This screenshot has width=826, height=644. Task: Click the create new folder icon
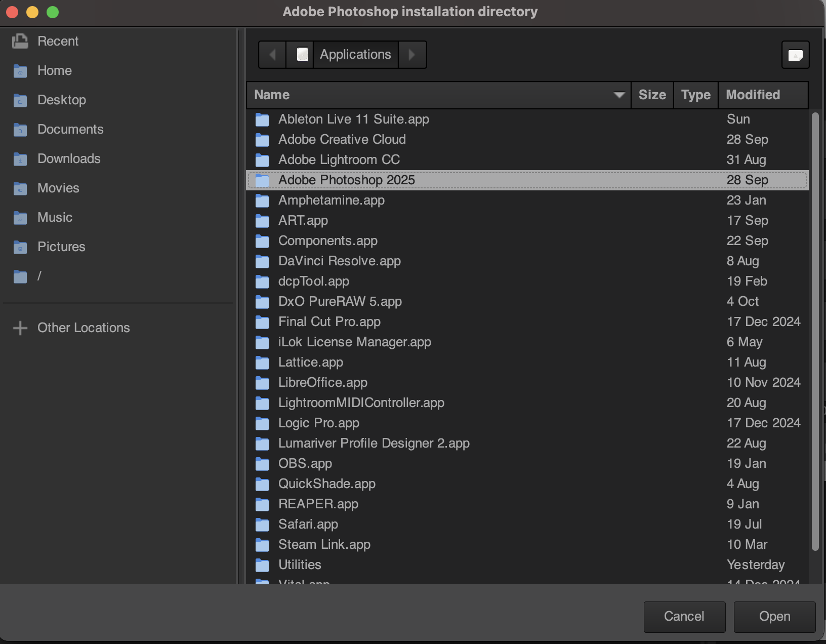point(795,55)
